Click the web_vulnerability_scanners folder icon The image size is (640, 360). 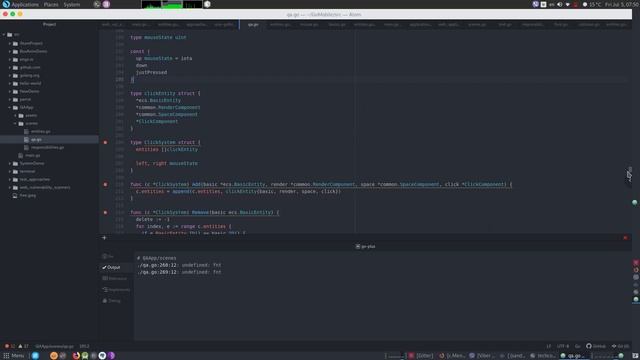(15, 187)
